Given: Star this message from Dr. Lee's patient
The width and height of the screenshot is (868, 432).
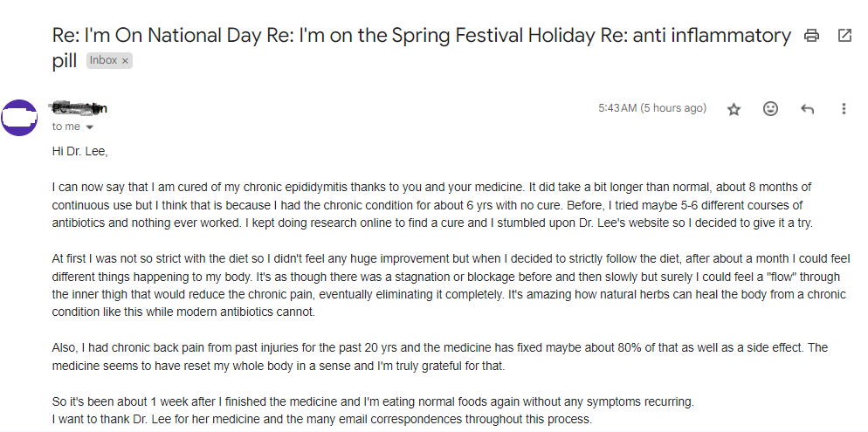Looking at the screenshot, I should click(734, 109).
